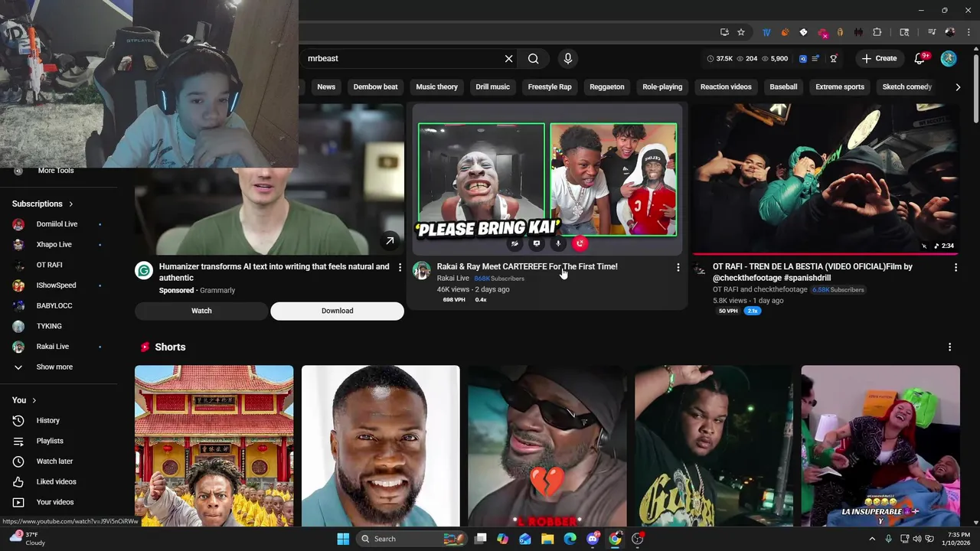Open the Rakai Live channel link under video
Image resolution: width=980 pixels, height=551 pixels.
click(x=452, y=278)
